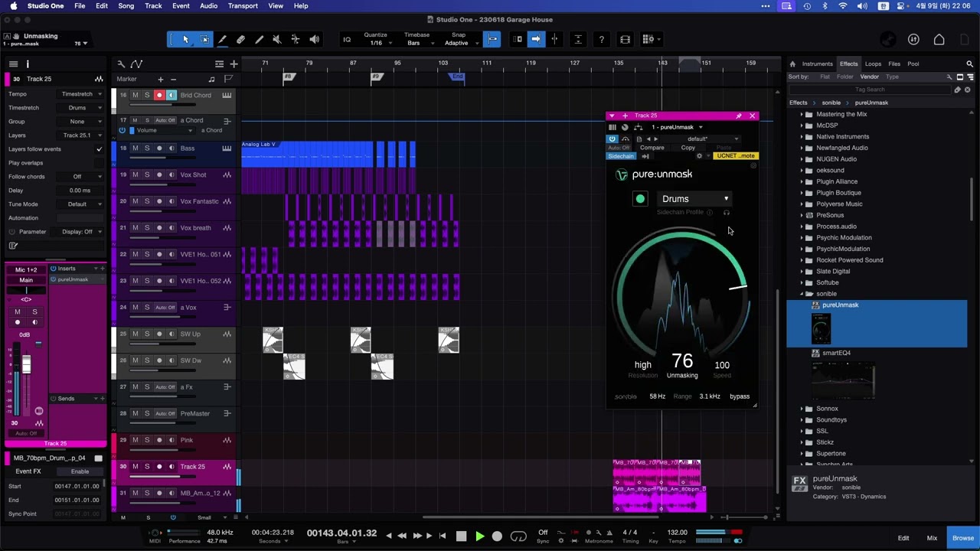Open the 1 - pureUnmask insert selector
The width and height of the screenshot is (980, 551).
point(677,127)
